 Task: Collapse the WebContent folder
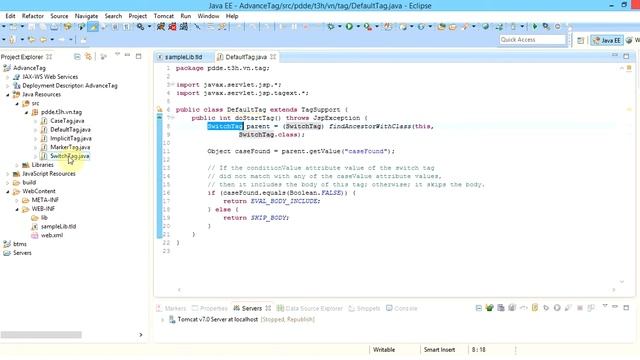pos(7,191)
